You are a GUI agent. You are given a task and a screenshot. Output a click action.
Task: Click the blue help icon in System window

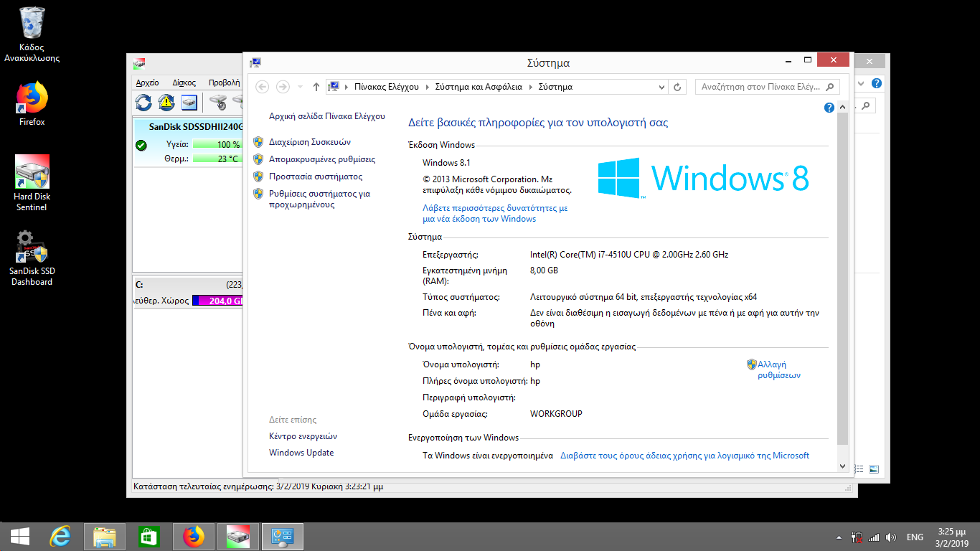pos(829,108)
